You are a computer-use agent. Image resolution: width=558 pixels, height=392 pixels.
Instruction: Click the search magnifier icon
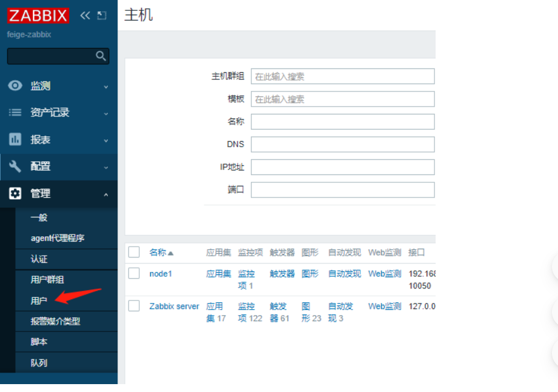(x=101, y=56)
